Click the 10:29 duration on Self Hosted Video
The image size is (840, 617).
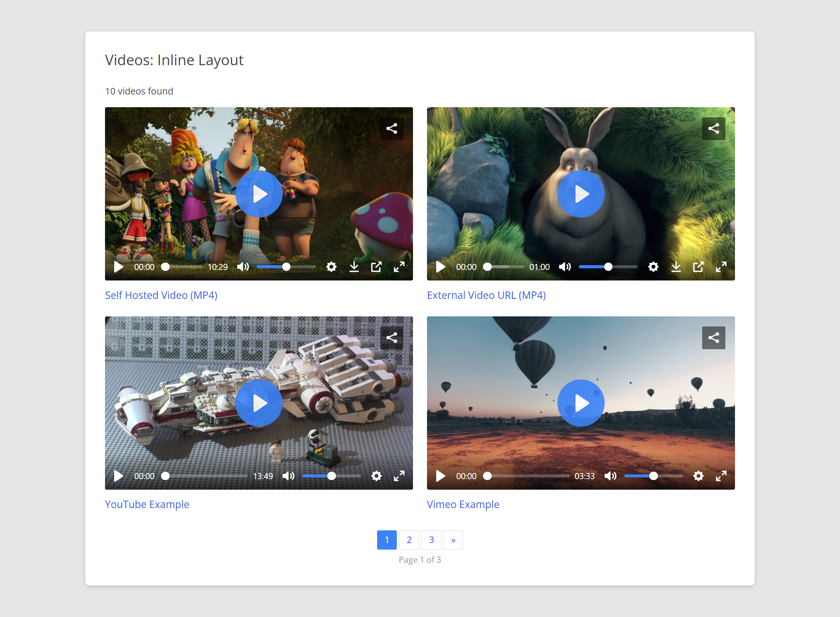(217, 267)
